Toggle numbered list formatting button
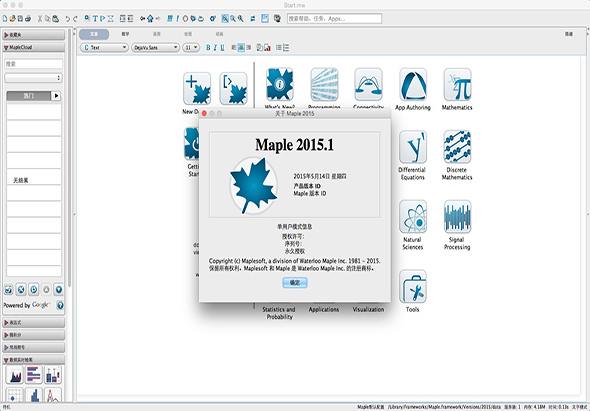Screen dimensions: 590x411 click(x=286, y=48)
